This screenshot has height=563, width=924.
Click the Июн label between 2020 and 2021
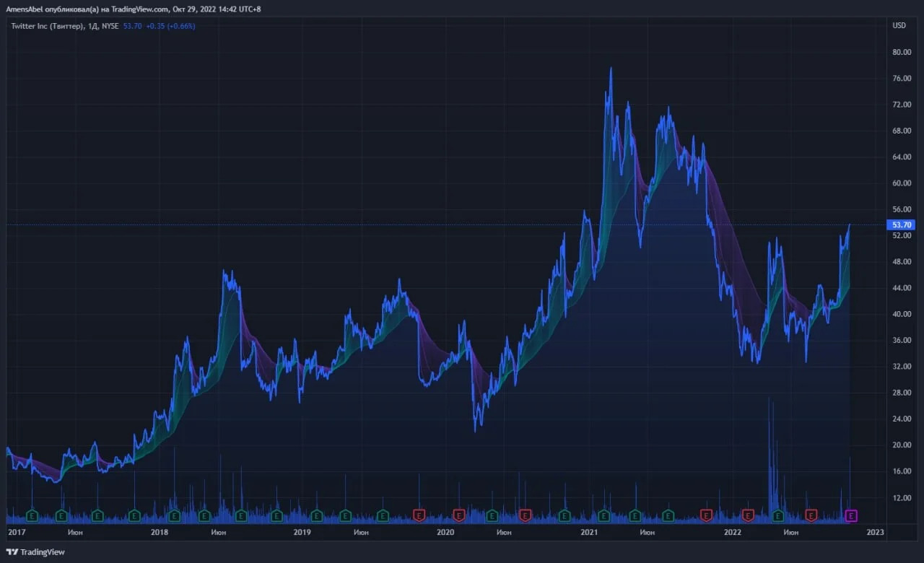click(x=504, y=533)
